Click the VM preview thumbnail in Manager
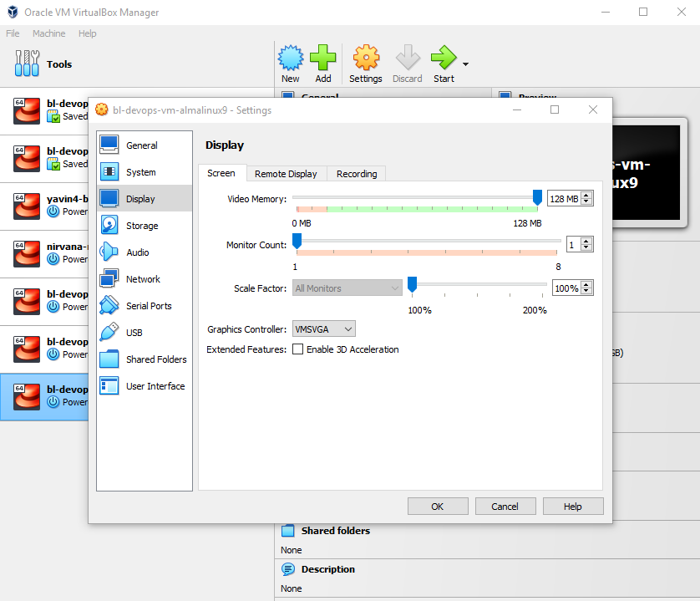This screenshot has height=601, width=700. point(647,172)
